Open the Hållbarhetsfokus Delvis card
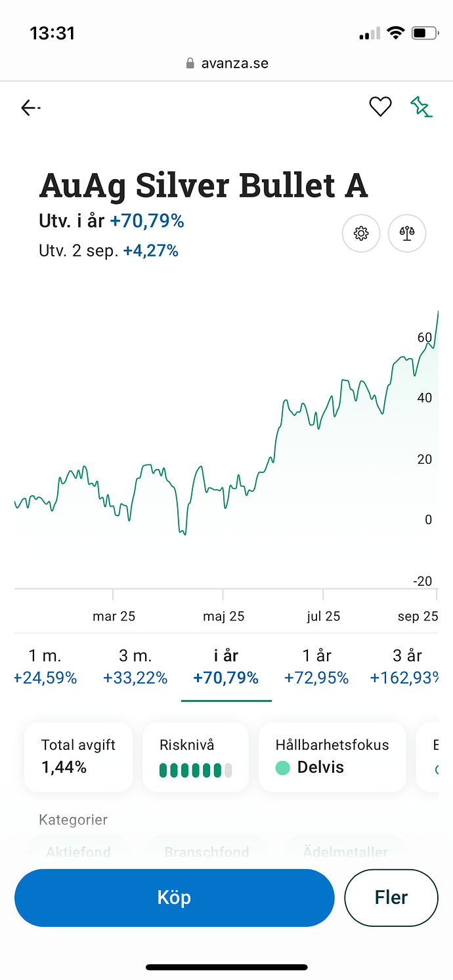 (x=332, y=756)
